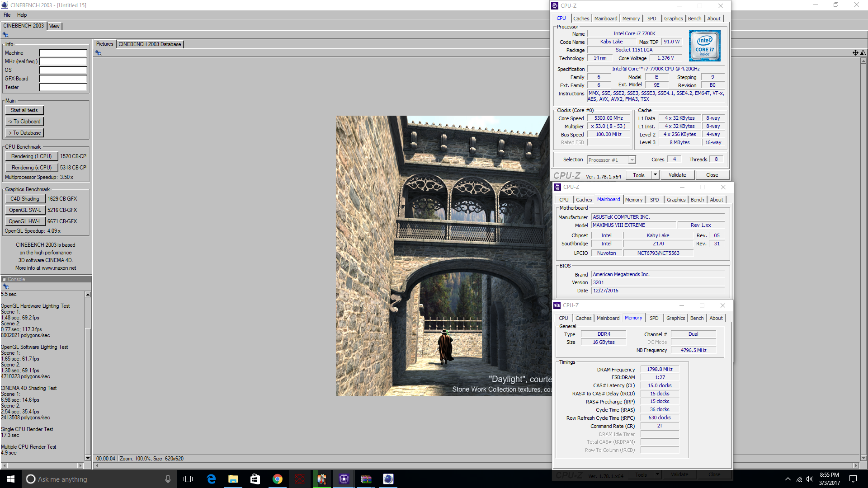Click the small Console header icon
This screenshot has height=488, width=868.
[4, 279]
